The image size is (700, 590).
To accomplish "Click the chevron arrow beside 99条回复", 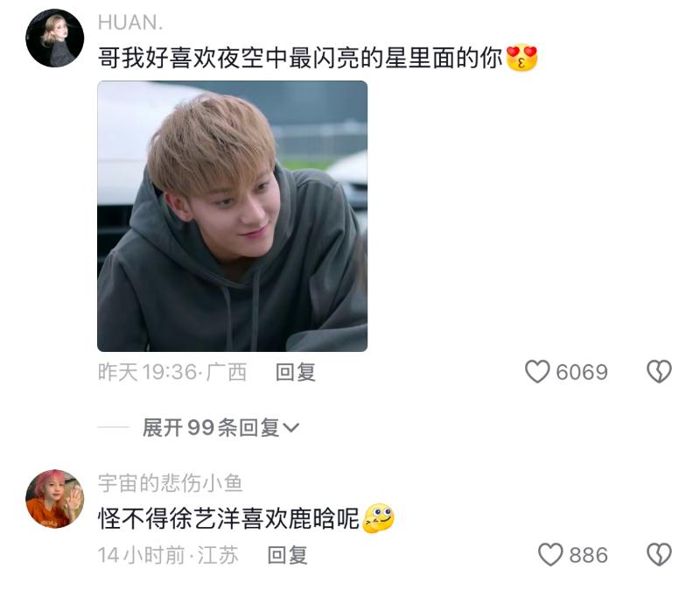I will click(x=291, y=428).
